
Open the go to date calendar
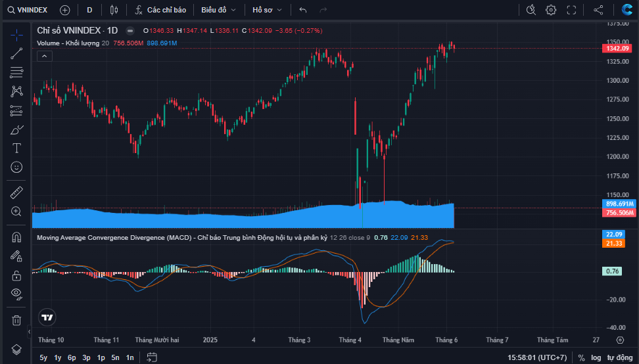pyautogui.click(x=152, y=357)
